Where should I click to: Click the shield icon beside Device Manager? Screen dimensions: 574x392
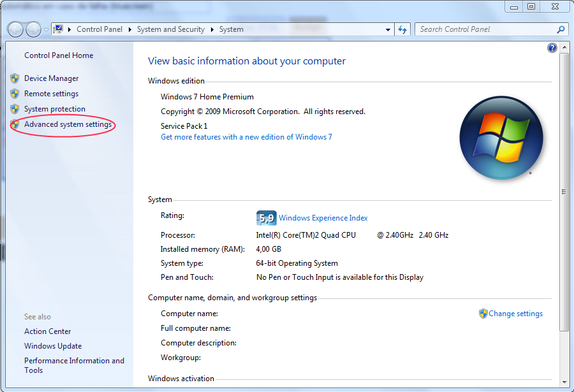15,78
